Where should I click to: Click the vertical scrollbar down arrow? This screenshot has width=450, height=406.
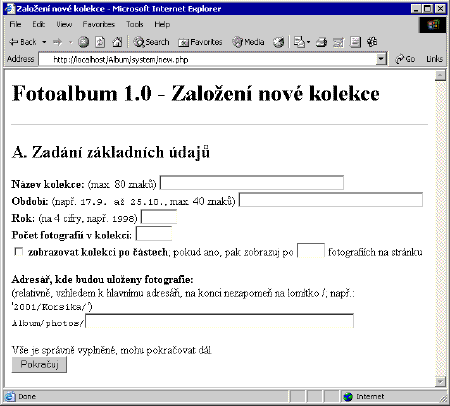pos(440,382)
